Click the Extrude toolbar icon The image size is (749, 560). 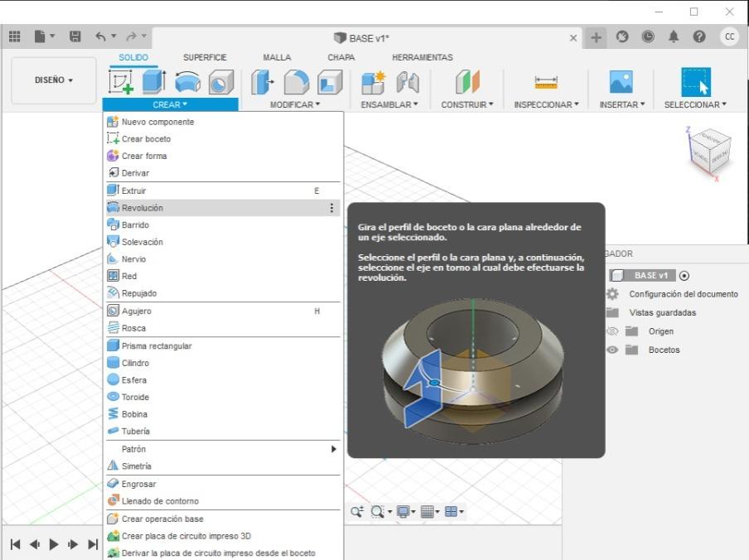(x=154, y=81)
